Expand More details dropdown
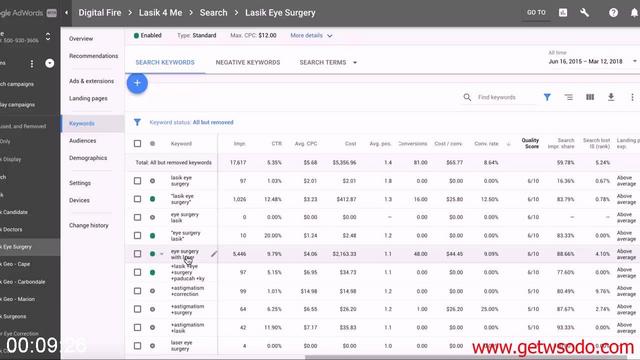This screenshot has width=640, height=360. [x=311, y=36]
